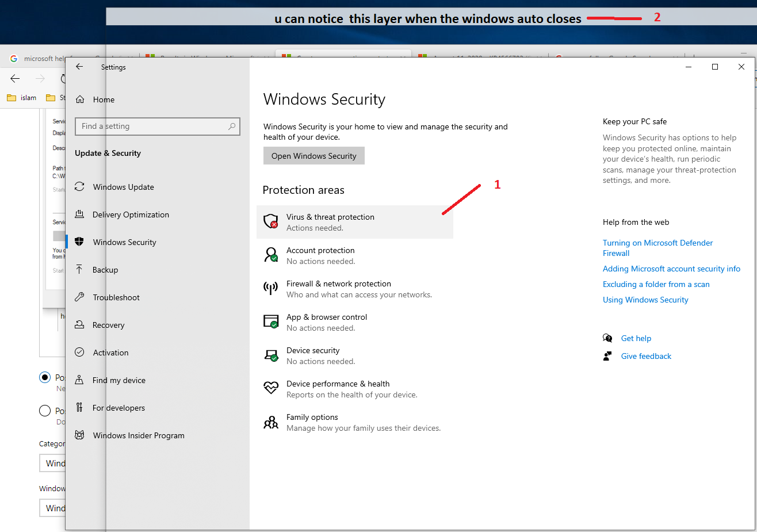
Task: Minimize the Settings window
Action: tap(689, 67)
